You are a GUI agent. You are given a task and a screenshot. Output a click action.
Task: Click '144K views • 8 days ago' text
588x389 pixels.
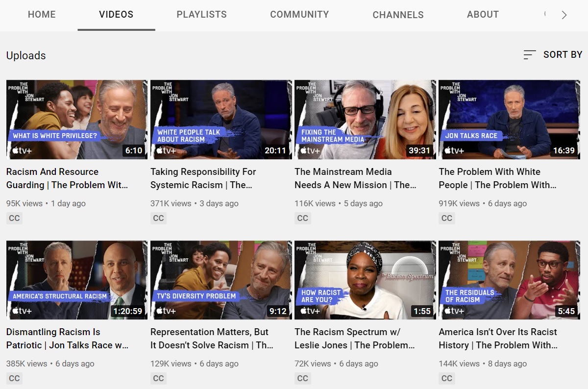click(483, 364)
